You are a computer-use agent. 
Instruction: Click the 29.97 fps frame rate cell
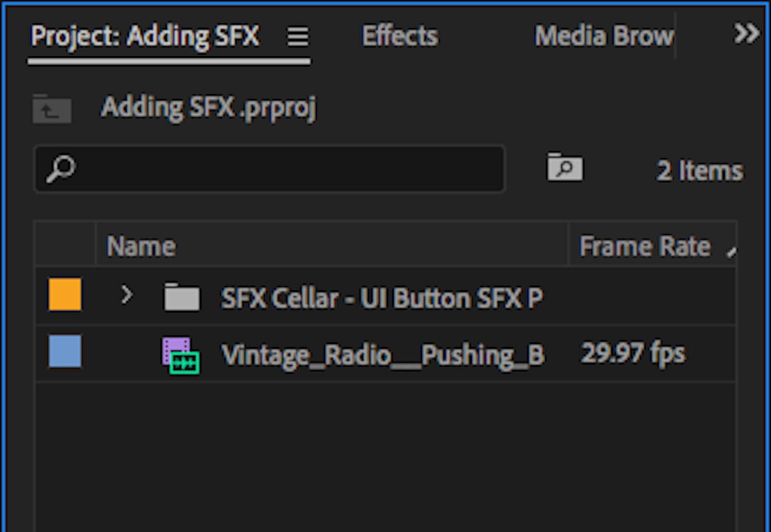[633, 354]
